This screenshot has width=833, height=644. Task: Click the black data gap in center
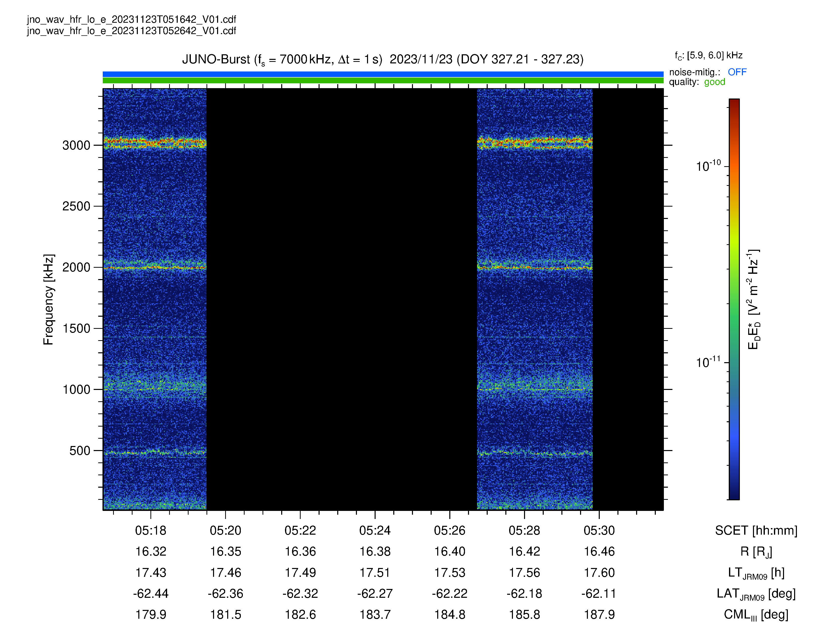(342, 300)
